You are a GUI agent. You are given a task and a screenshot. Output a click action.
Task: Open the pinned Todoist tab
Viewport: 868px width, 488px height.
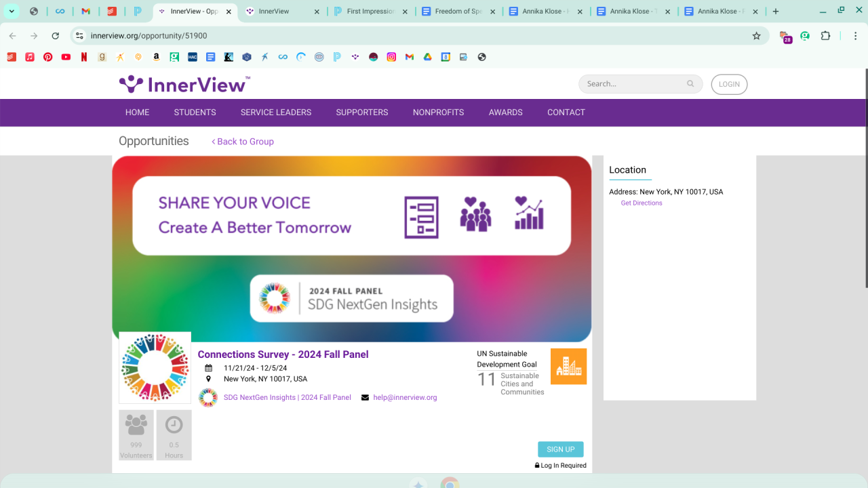(112, 12)
